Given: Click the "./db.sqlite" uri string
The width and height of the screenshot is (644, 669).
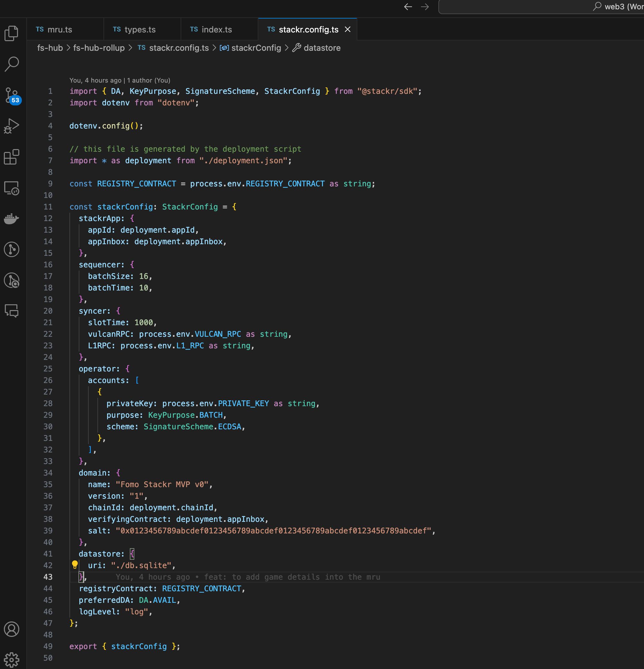Looking at the screenshot, I should 141,566.
